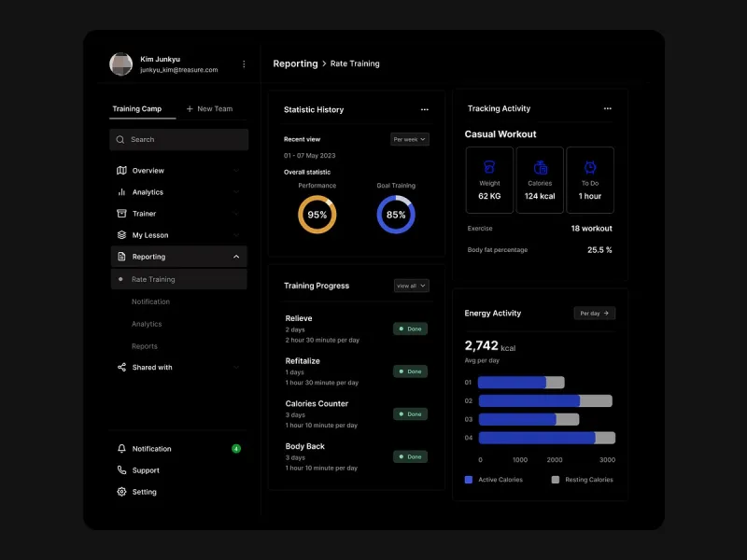Open profile options three-dot menu
The height and width of the screenshot is (560, 747).
(244, 63)
